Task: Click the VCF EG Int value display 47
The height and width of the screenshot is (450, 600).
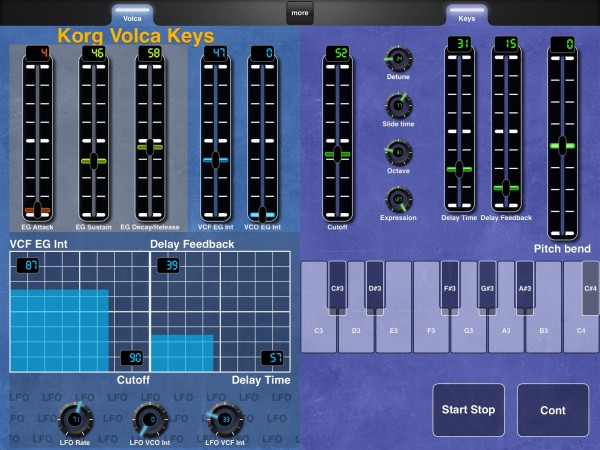Action: pos(215,52)
